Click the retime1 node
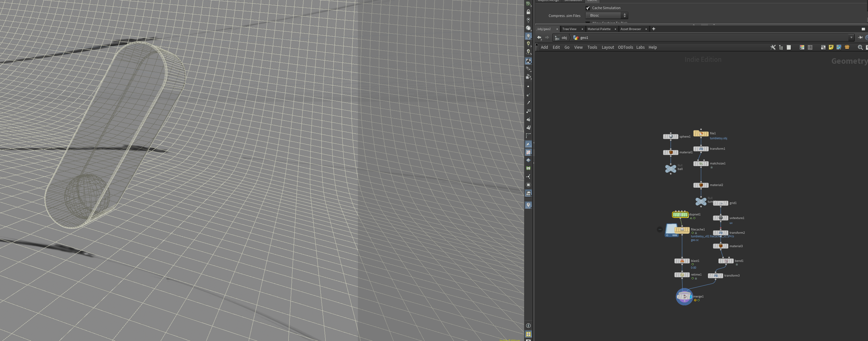The height and width of the screenshot is (341, 868). (x=682, y=275)
